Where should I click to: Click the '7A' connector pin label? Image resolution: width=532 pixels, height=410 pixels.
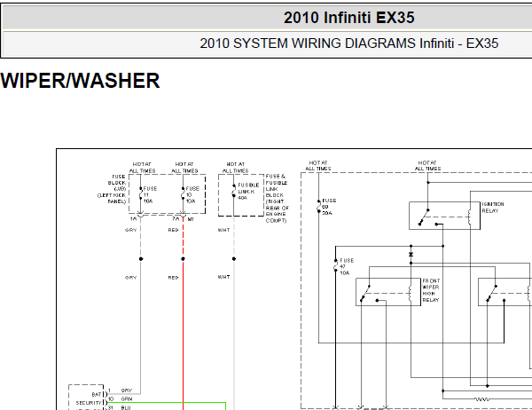pos(176,219)
